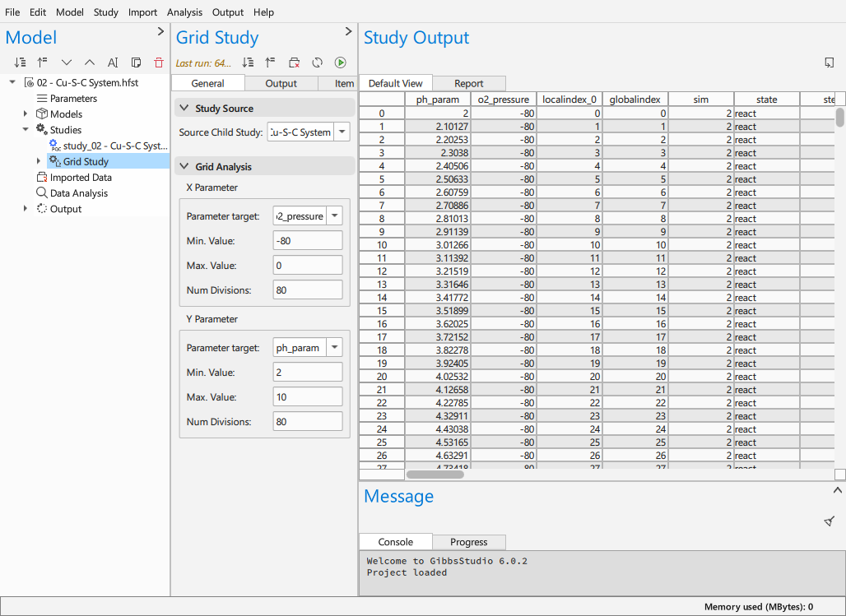This screenshot has height=616, width=846.
Task: Open the Model menu
Action: [x=70, y=12]
